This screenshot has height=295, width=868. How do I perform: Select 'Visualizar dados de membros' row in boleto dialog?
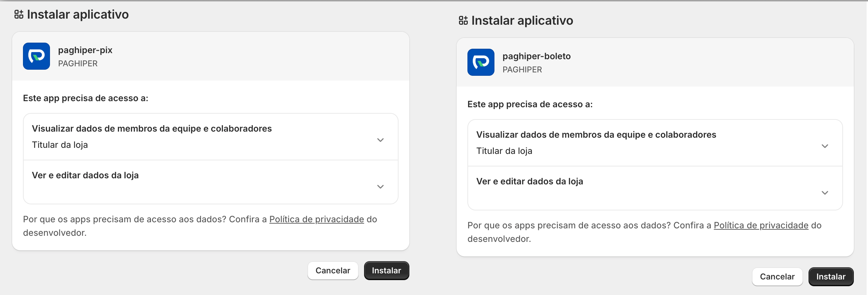(655, 143)
